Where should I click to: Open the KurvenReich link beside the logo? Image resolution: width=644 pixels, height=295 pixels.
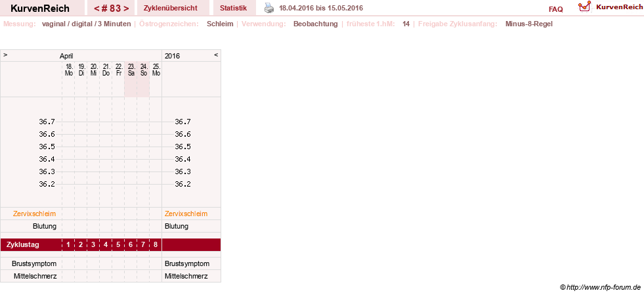(x=619, y=7)
